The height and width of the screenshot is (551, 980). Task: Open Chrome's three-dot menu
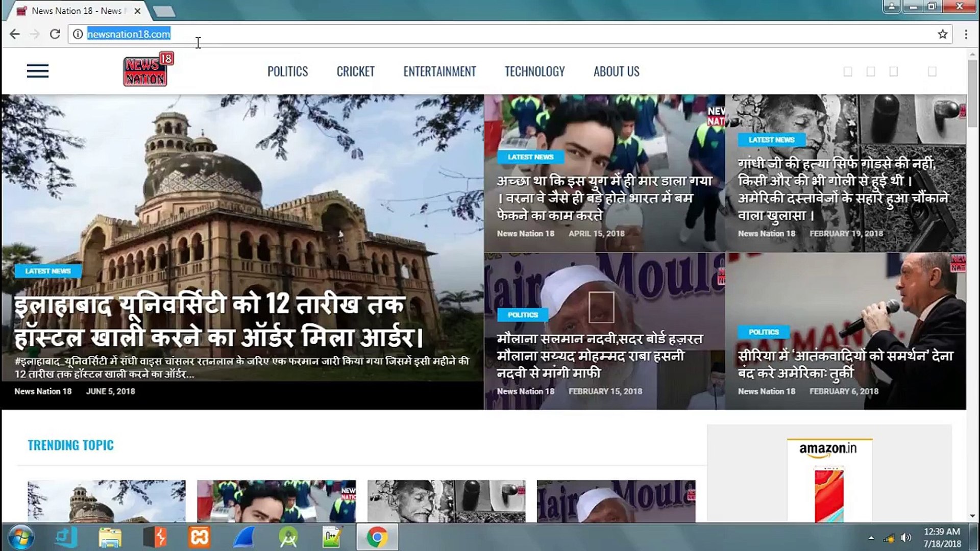966,34
